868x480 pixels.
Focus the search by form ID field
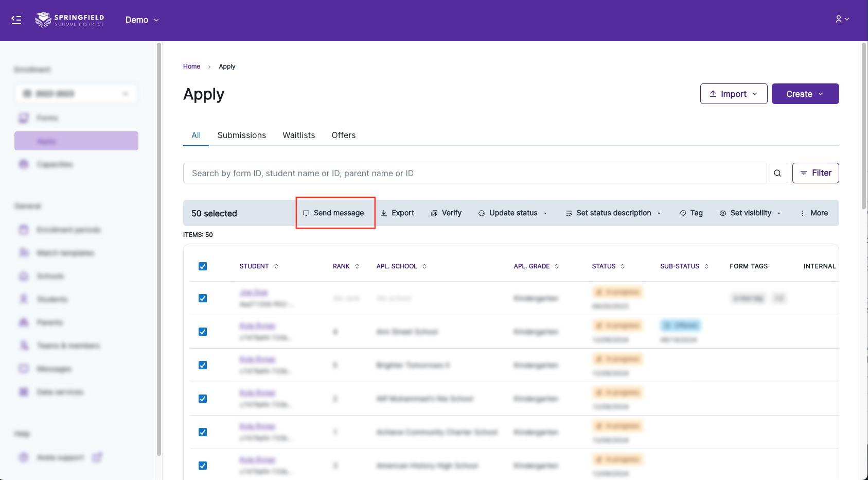tap(474, 173)
